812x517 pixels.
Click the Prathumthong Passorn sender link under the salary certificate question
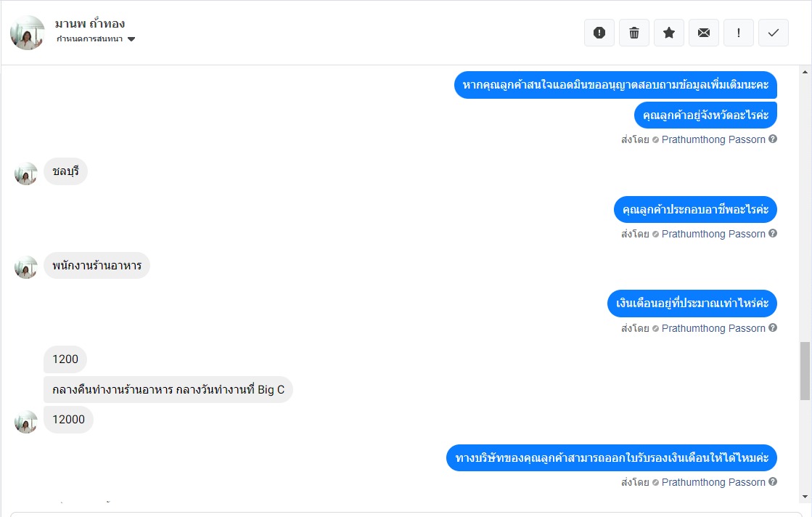point(713,482)
